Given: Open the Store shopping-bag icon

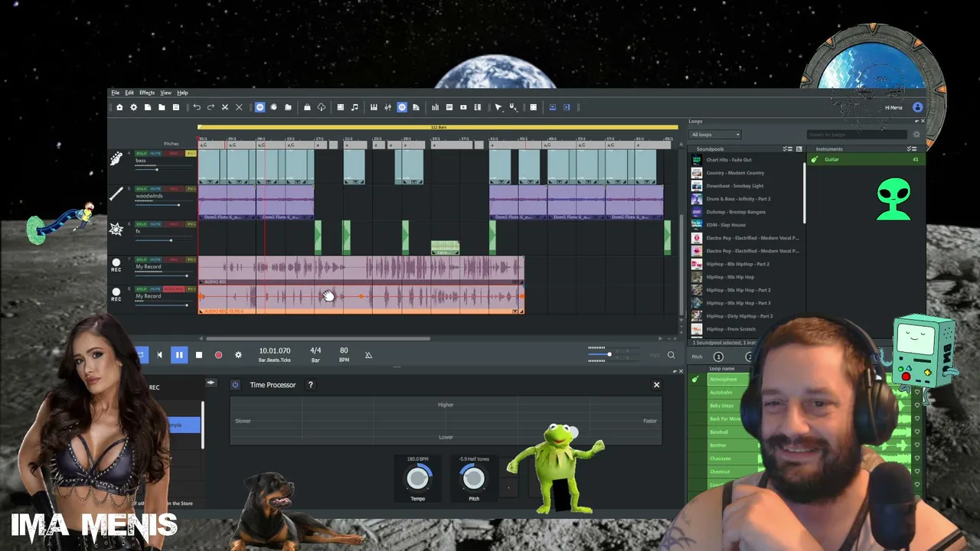Looking at the screenshot, I should [307, 107].
